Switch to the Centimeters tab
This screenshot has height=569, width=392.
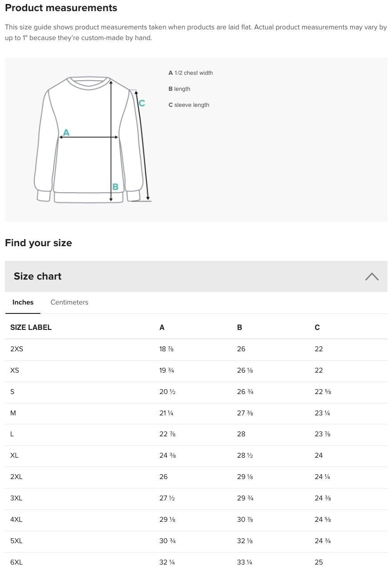69,302
